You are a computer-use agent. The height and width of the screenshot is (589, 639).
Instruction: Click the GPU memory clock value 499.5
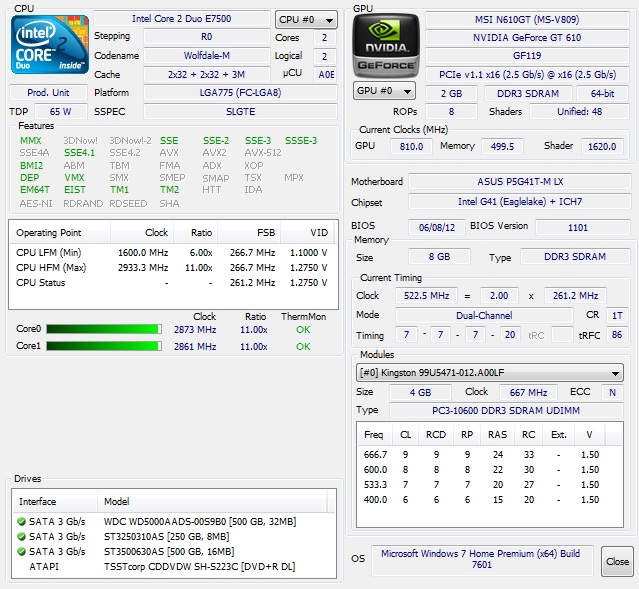[502, 146]
